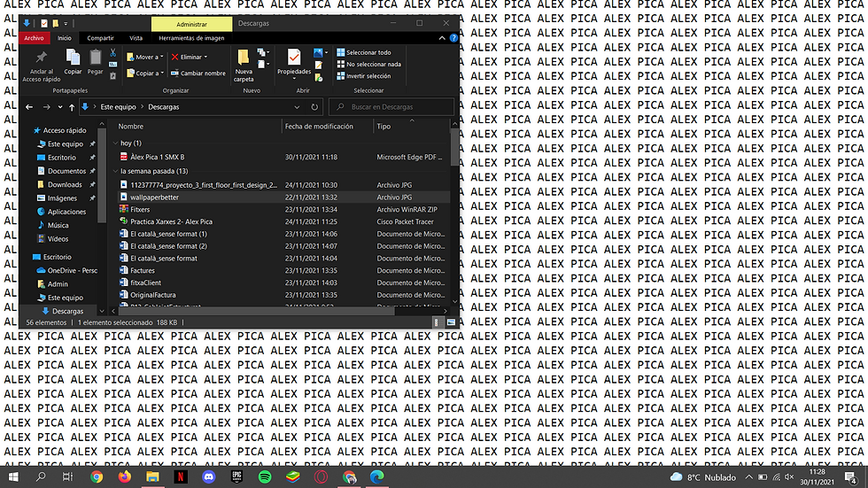Click Cambiar nombre button
This screenshot has height=488, width=868.
click(198, 73)
